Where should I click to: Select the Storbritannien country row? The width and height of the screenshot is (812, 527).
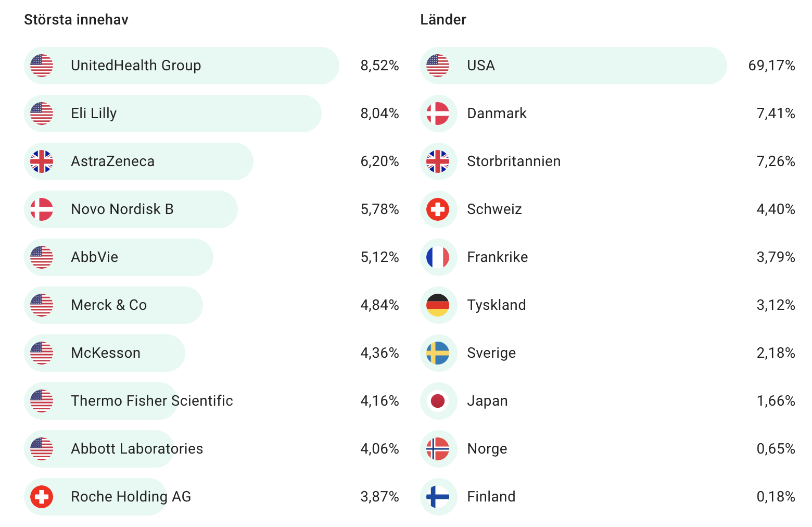(514, 161)
